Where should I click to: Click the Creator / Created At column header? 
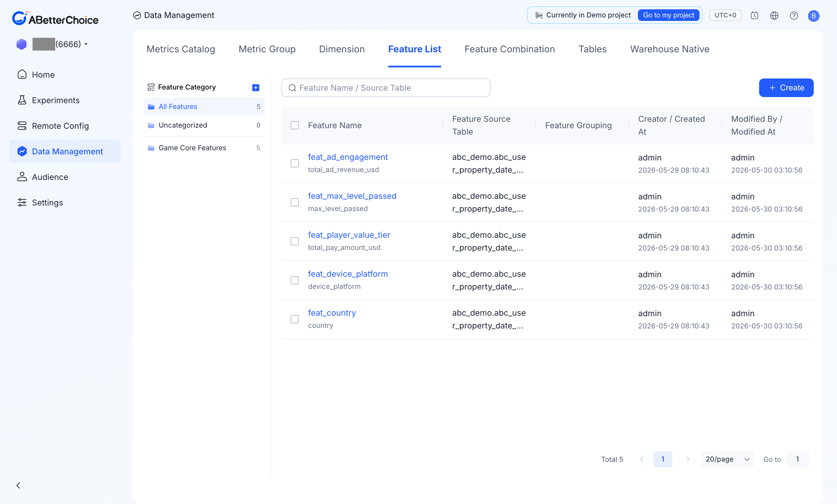pyautogui.click(x=671, y=125)
